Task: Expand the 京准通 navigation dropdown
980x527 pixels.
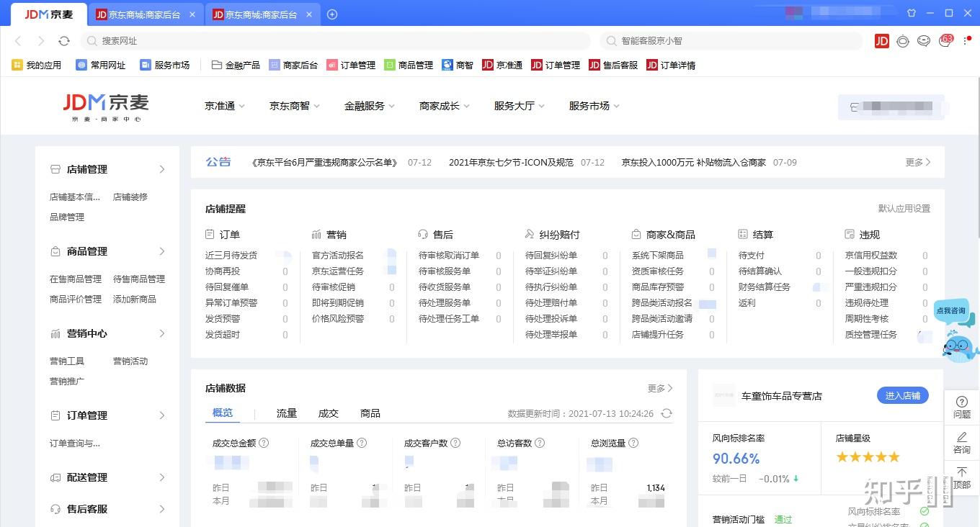Action: (223, 105)
